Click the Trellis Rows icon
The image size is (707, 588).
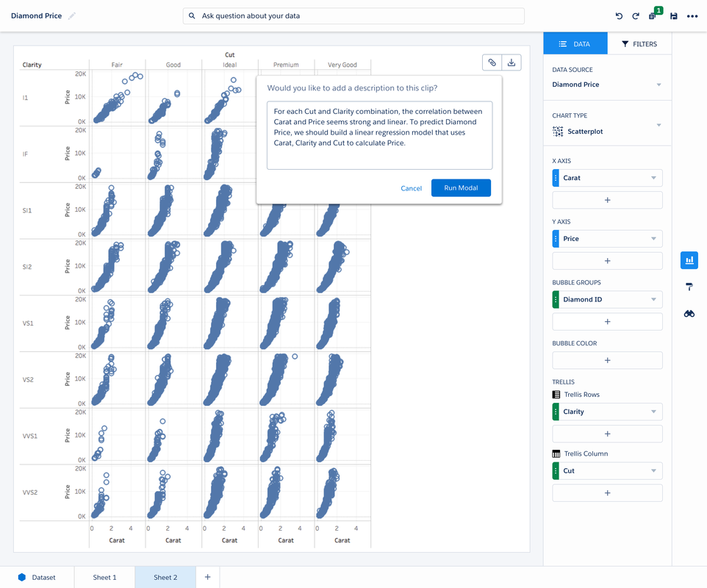tap(556, 395)
